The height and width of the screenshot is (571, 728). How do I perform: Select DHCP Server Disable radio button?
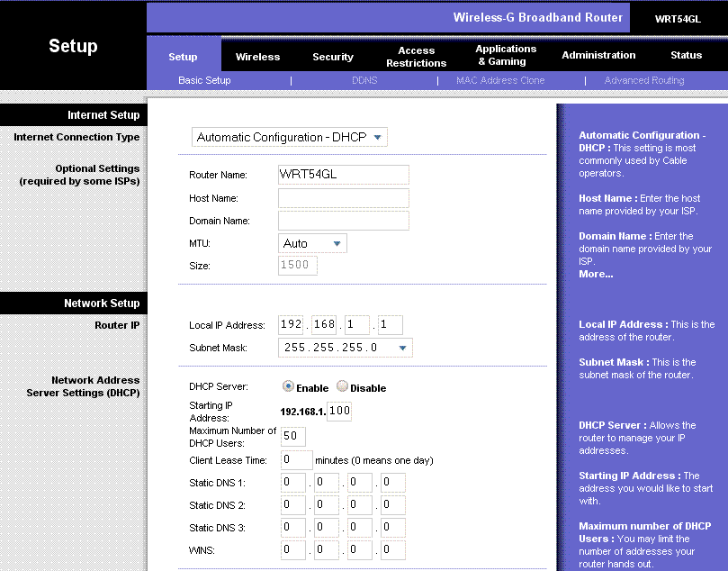342,386
